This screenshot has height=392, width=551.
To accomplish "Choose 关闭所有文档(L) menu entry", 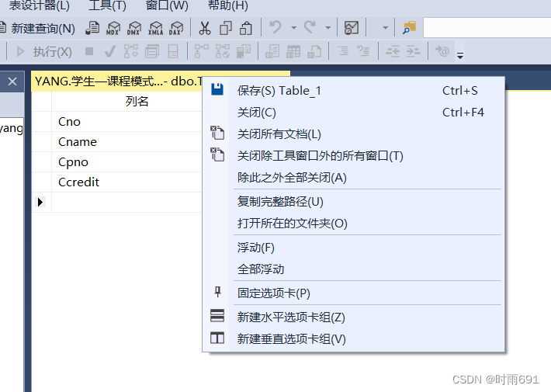I will pyautogui.click(x=354, y=134).
